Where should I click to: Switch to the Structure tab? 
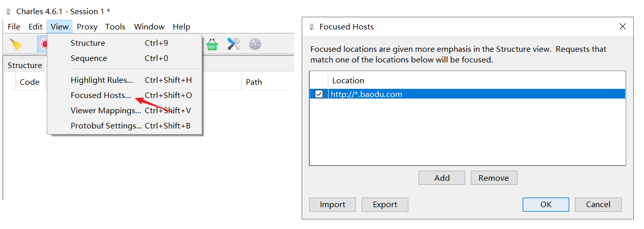(x=24, y=65)
